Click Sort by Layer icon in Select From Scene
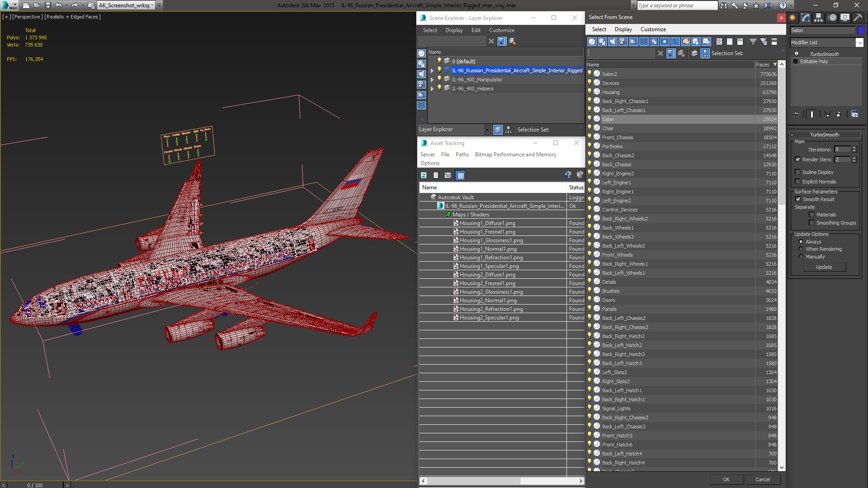Screen dimensions: 868x488 click(694, 53)
